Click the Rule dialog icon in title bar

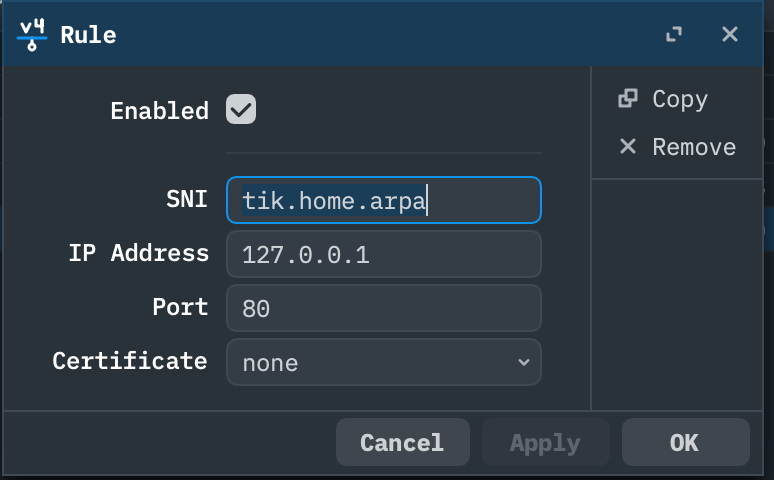coord(33,34)
